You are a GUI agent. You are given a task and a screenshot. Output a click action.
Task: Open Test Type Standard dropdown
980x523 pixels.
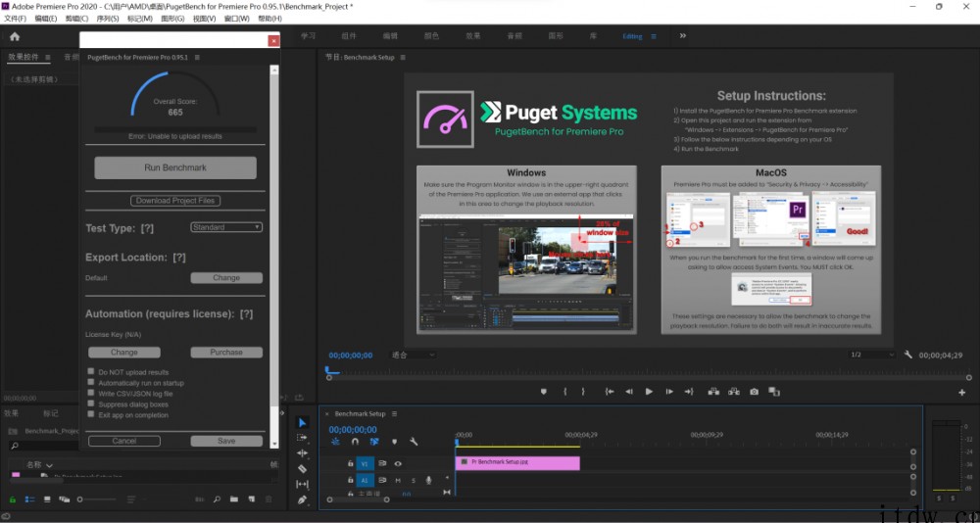(226, 227)
